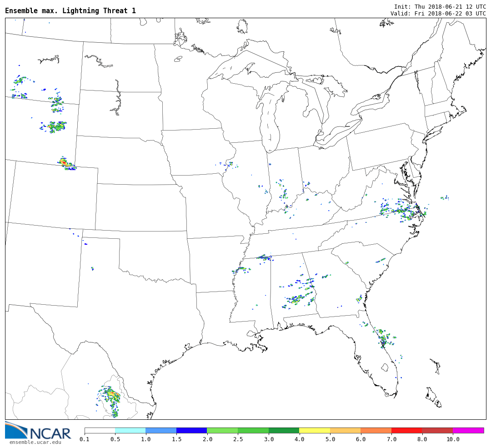The height and width of the screenshot is (448, 491).
Task: Click the "Ensemble max. Lightning Threat 1" title
Action: [x=70, y=11]
